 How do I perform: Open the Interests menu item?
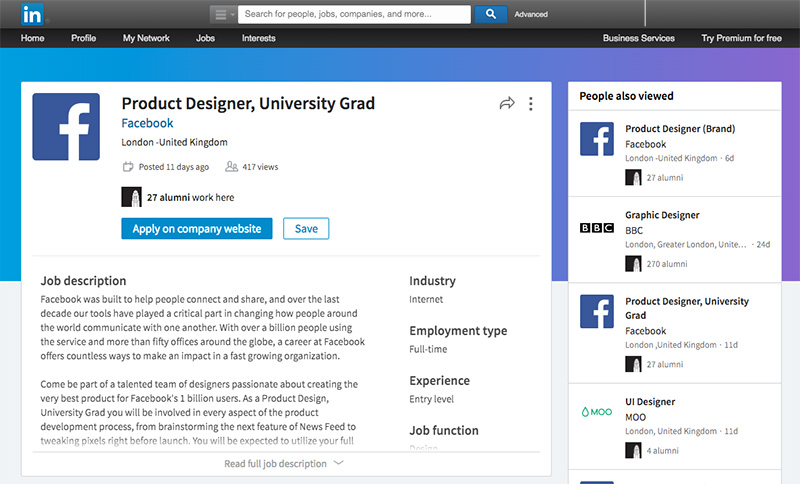pos(259,38)
